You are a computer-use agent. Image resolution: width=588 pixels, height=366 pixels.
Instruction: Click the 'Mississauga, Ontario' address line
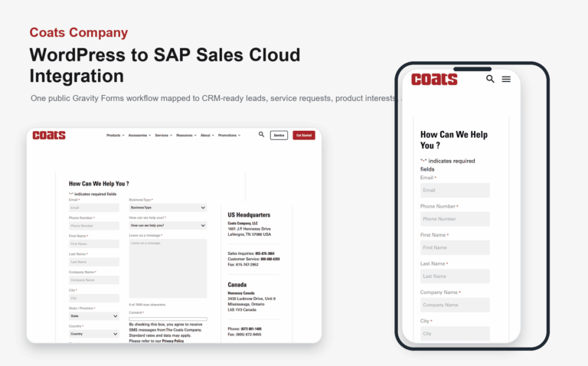coord(246,304)
